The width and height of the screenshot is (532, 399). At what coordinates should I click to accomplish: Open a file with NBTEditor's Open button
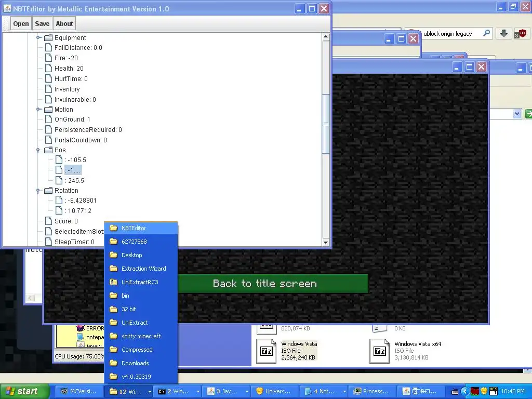click(x=21, y=24)
